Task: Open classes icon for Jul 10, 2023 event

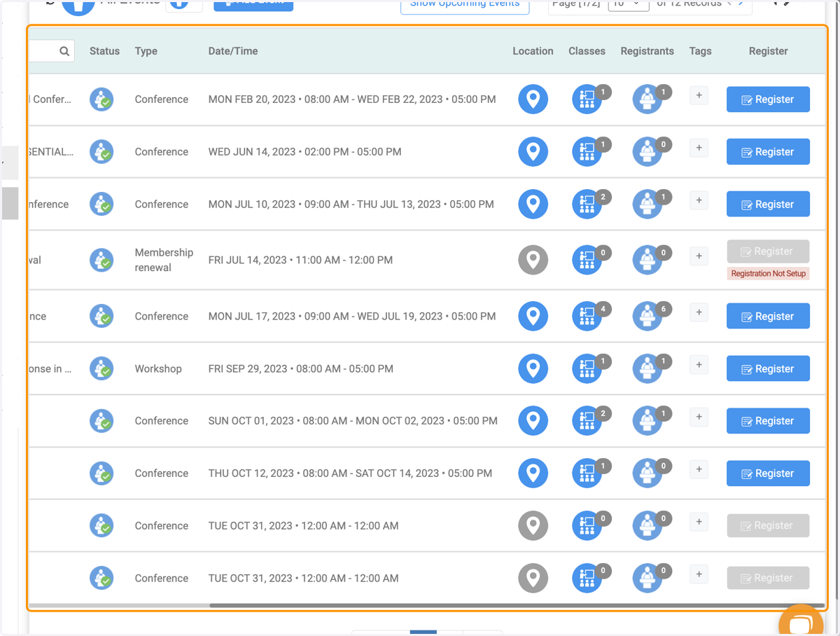Action: click(x=587, y=205)
